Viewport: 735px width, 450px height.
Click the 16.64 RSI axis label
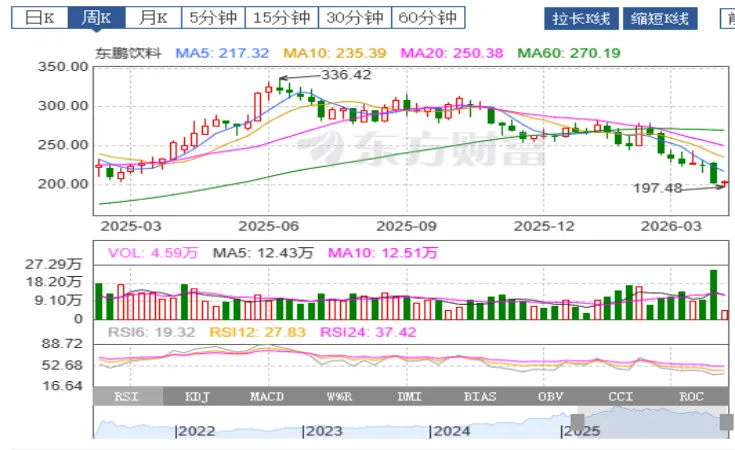click(62, 386)
